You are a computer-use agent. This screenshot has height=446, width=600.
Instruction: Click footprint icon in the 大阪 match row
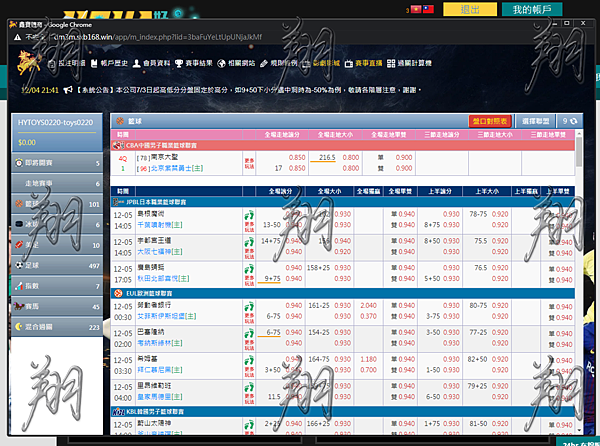tap(249, 242)
